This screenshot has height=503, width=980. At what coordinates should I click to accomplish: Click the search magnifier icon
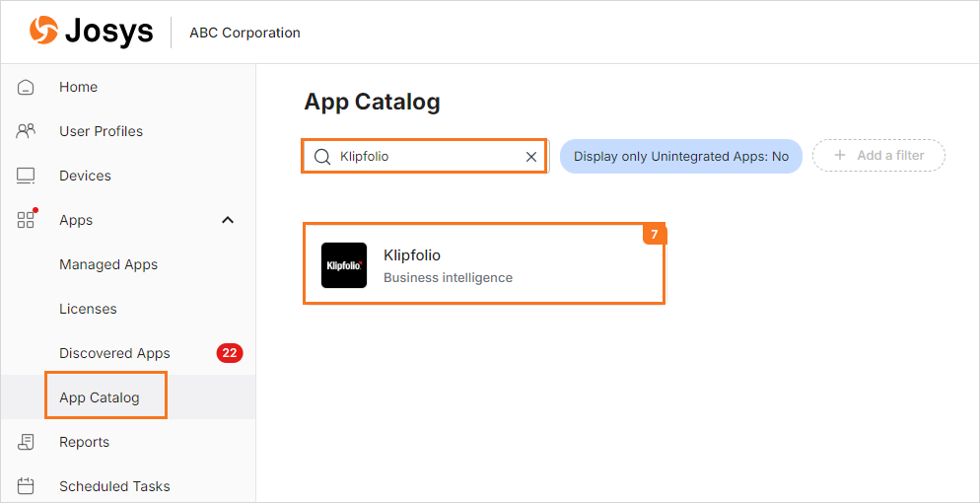[x=322, y=156]
